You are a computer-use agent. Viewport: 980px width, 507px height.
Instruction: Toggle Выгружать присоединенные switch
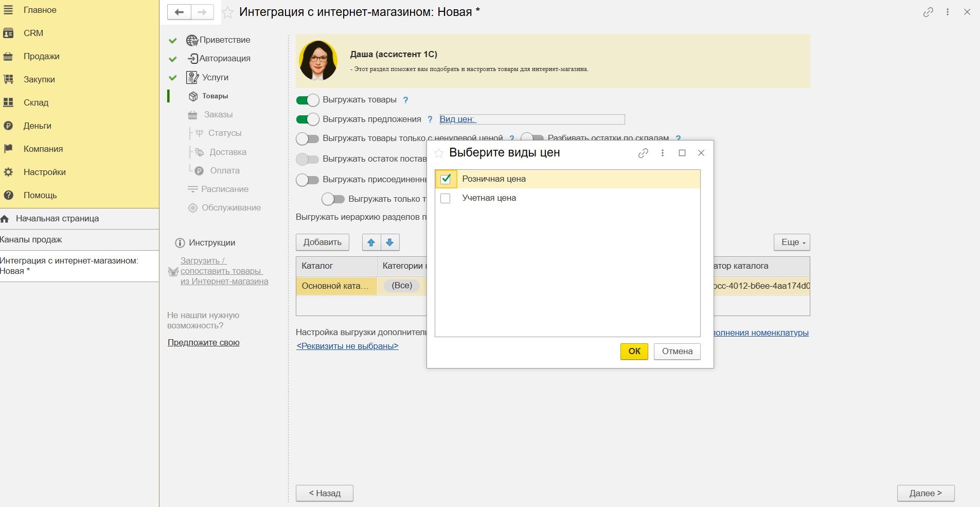click(308, 180)
